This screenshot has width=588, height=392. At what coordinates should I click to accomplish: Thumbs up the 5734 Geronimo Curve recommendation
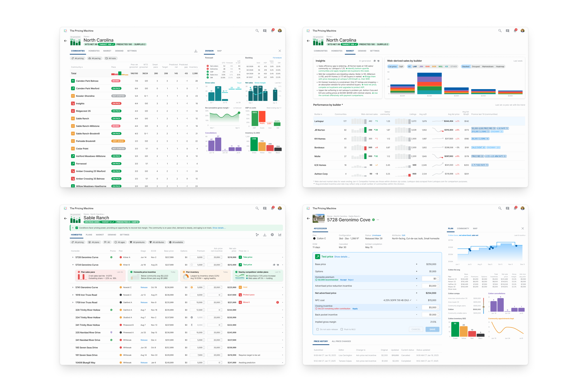pos(274,265)
